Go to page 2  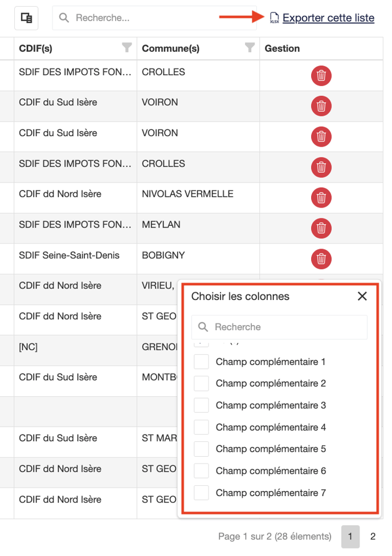click(373, 537)
